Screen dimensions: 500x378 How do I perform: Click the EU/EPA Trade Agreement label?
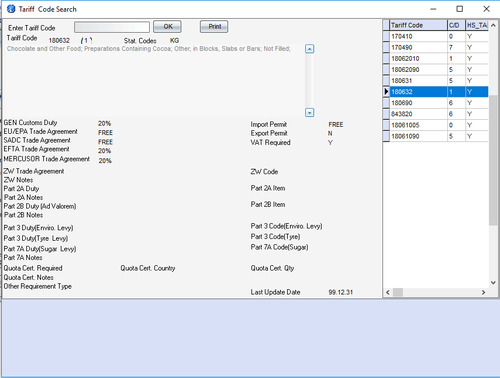click(40, 131)
